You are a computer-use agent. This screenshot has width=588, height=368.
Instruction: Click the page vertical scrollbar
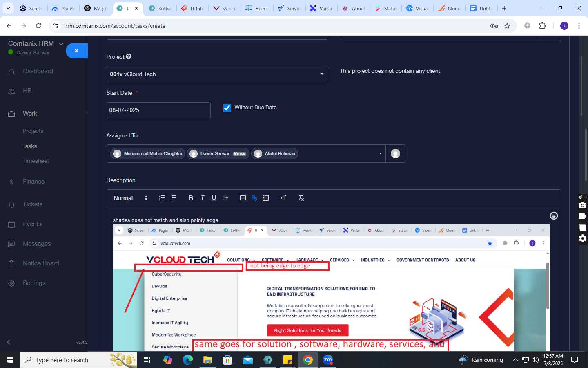tap(581, 86)
